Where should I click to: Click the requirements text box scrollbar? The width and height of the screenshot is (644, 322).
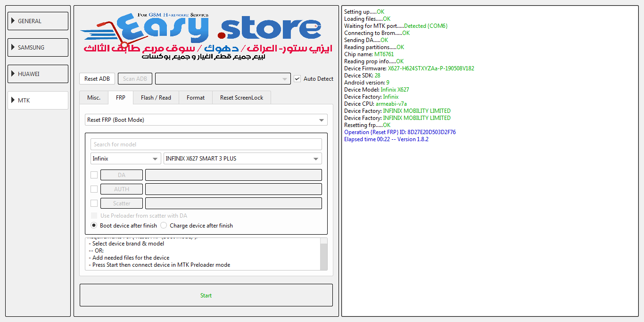click(323, 254)
